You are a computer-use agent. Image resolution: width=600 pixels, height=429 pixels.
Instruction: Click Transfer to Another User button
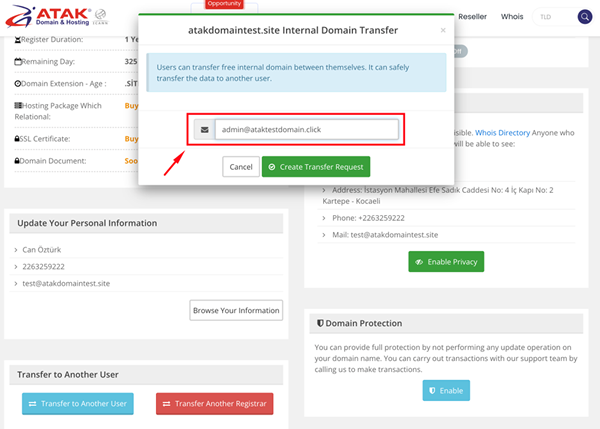(78, 404)
